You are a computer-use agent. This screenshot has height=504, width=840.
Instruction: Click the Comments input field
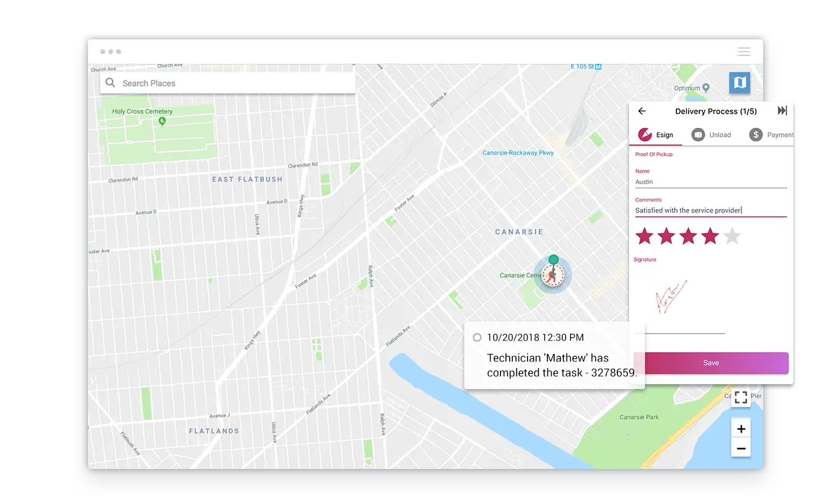711,210
